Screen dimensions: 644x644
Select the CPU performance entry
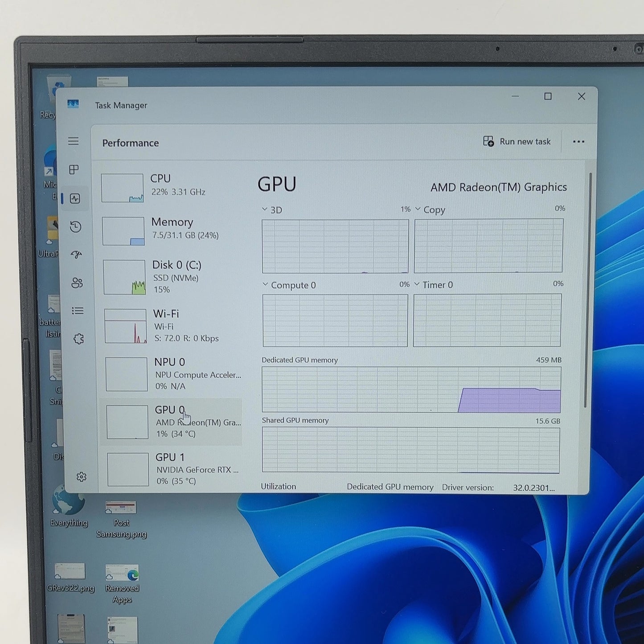[171, 188]
